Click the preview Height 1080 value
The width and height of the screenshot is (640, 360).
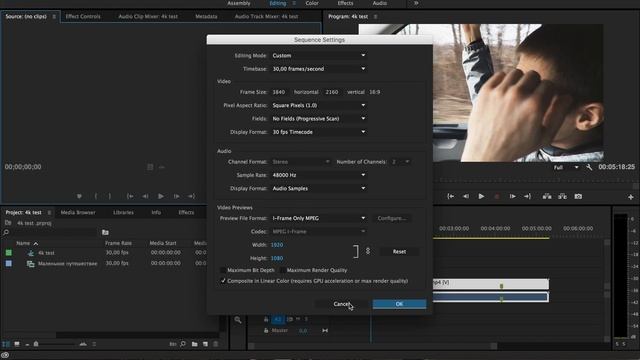(277, 258)
